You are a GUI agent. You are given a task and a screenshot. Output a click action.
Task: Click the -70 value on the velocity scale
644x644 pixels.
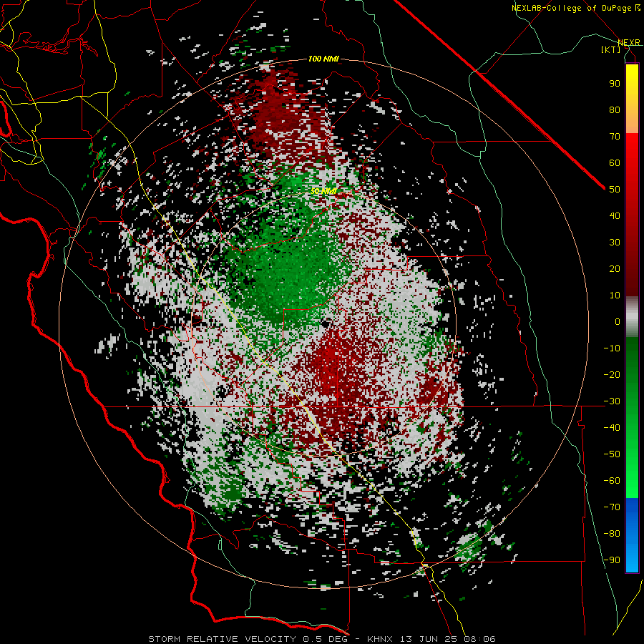[612, 507]
